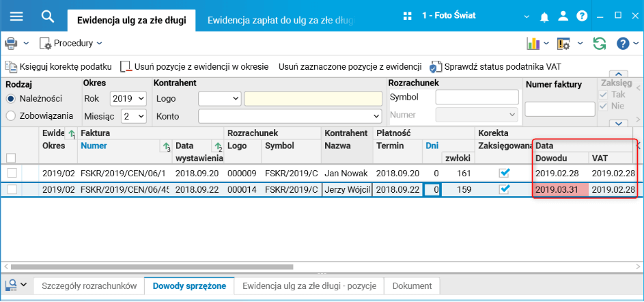Click the Rozrachunek Symbol input field
This screenshot has height=302, width=644.
click(x=477, y=98)
